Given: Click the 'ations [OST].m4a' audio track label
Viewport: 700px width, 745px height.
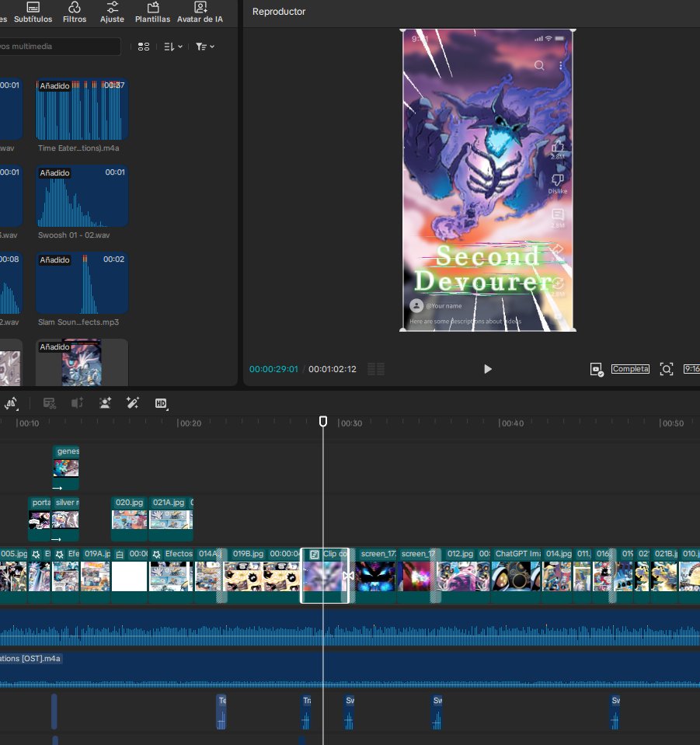Looking at the screenshot, I should tap(30, 659).
